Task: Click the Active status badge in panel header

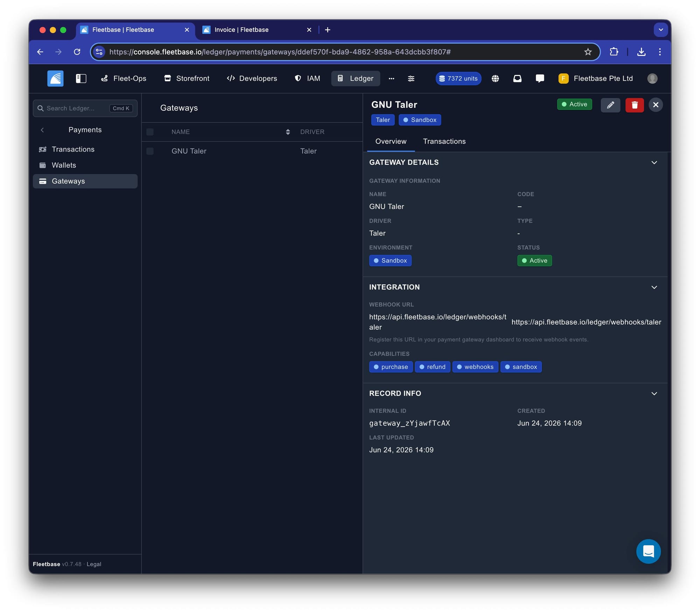Action: (574, 104)
